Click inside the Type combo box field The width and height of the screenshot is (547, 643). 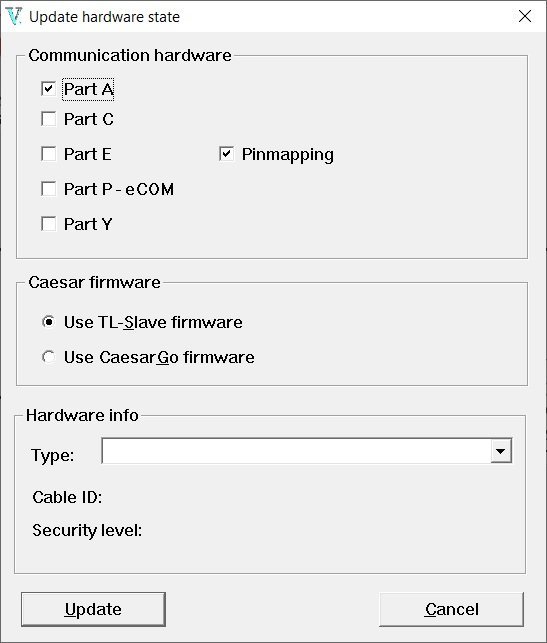pos(296,451)
